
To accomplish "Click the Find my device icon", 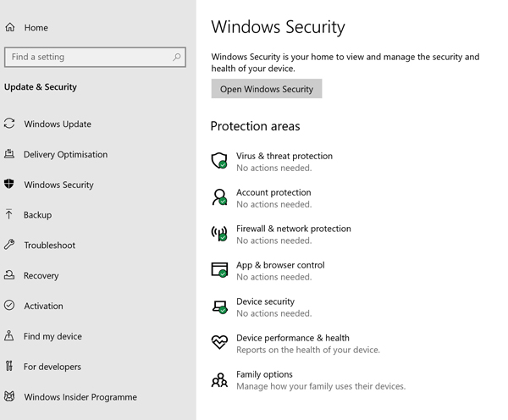I will 9,335.
